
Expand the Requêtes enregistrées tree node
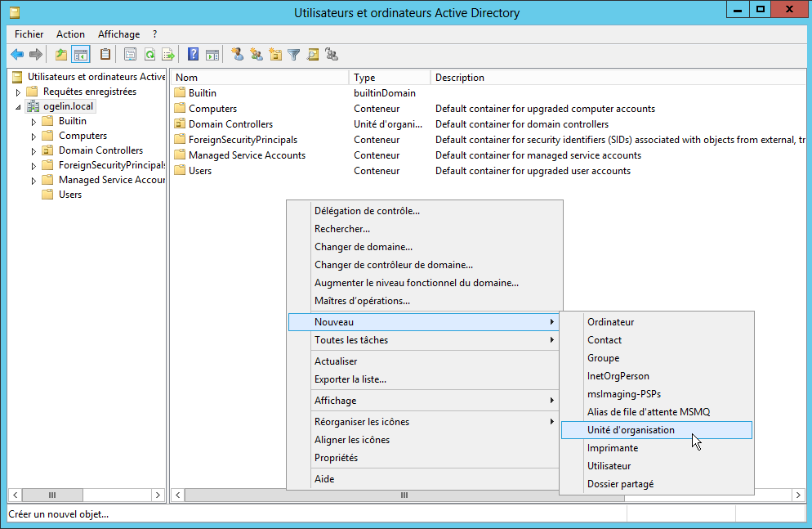19,92
